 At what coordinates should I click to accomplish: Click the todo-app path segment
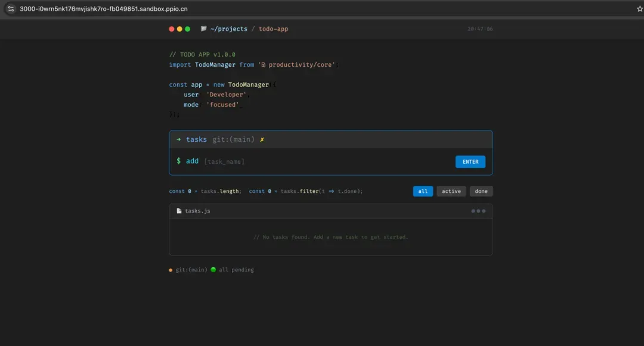click(x=273, y=29)
